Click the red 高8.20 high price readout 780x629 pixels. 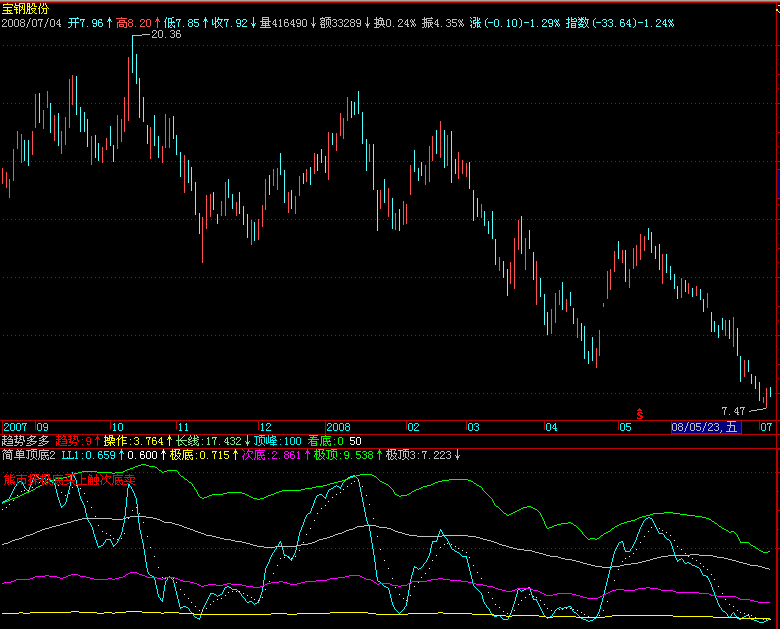136,22
